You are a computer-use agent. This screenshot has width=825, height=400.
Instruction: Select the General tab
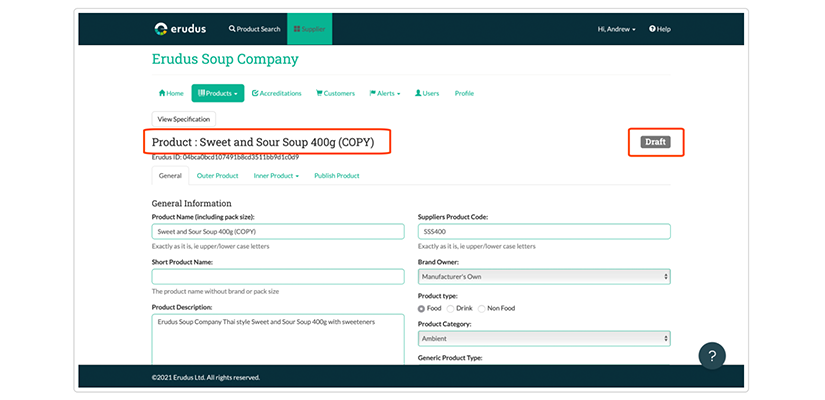[x=170, y=176]
